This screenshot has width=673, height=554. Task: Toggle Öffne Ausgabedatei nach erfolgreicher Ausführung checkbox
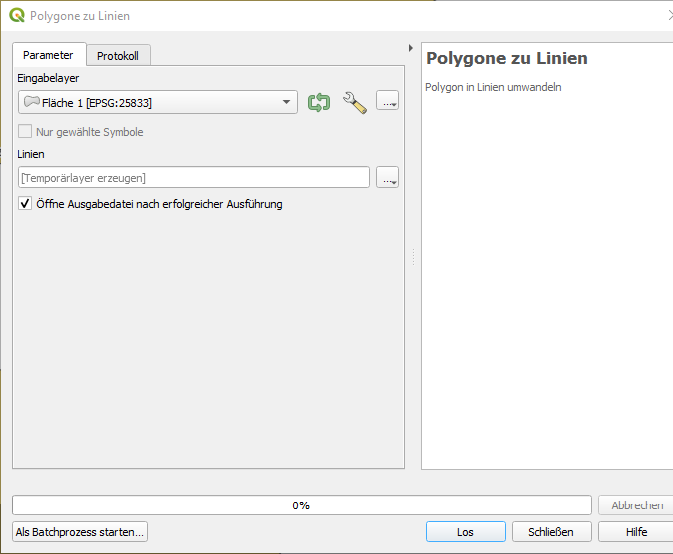[26, 204]
